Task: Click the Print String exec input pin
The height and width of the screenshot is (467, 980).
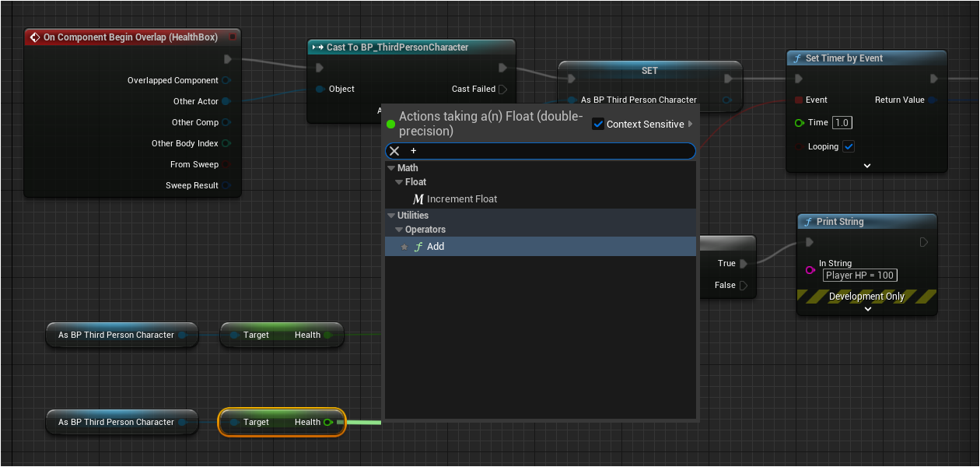Action: point(810,242)
